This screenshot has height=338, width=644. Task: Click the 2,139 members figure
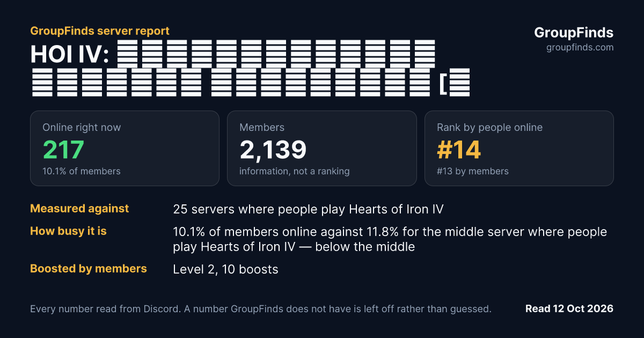coord(273,150)
